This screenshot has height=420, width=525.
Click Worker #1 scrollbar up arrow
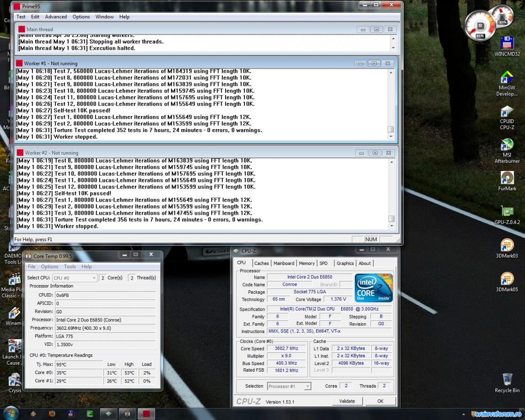[391, 72]
